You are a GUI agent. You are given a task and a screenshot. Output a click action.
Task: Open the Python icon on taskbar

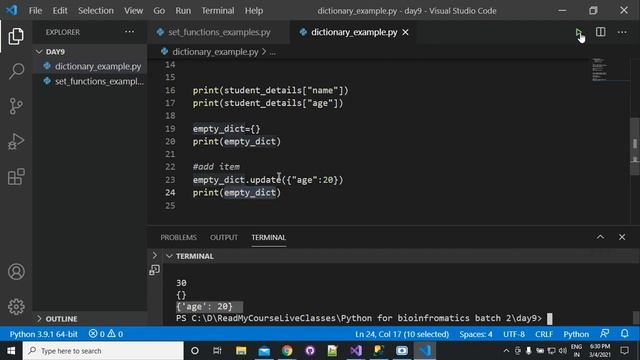point(379,351)
